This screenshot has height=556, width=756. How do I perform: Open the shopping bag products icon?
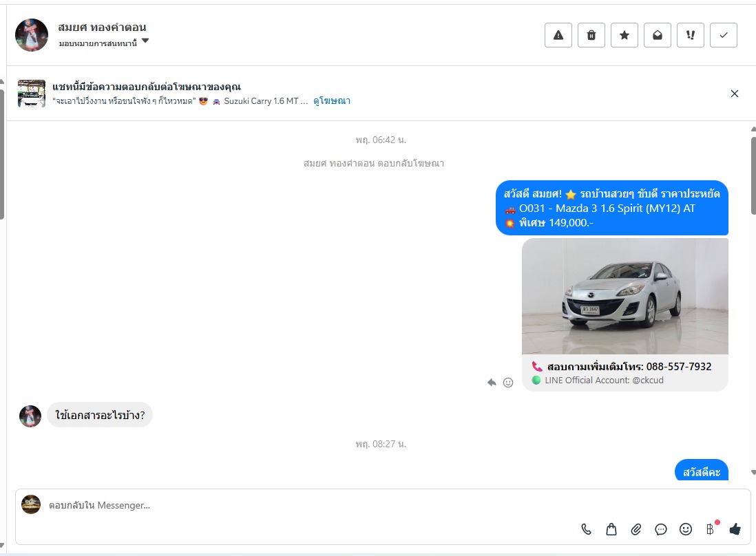click(x=611, y=529)
